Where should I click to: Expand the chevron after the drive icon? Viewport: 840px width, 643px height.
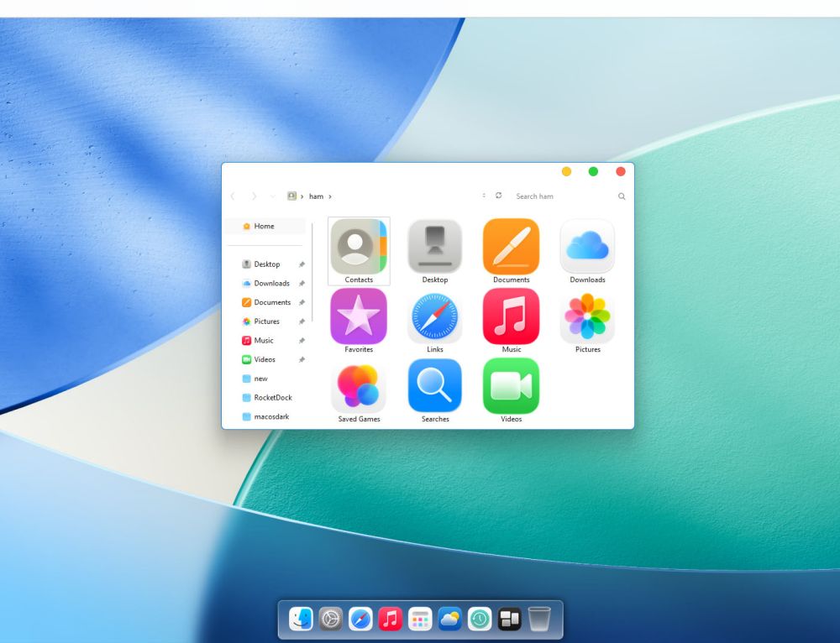click(x=302, y=196)
